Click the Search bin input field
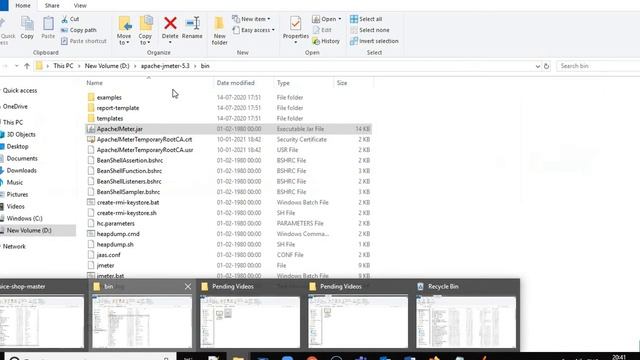The width and height of the screenshot is (640, 360). point(598,66)
